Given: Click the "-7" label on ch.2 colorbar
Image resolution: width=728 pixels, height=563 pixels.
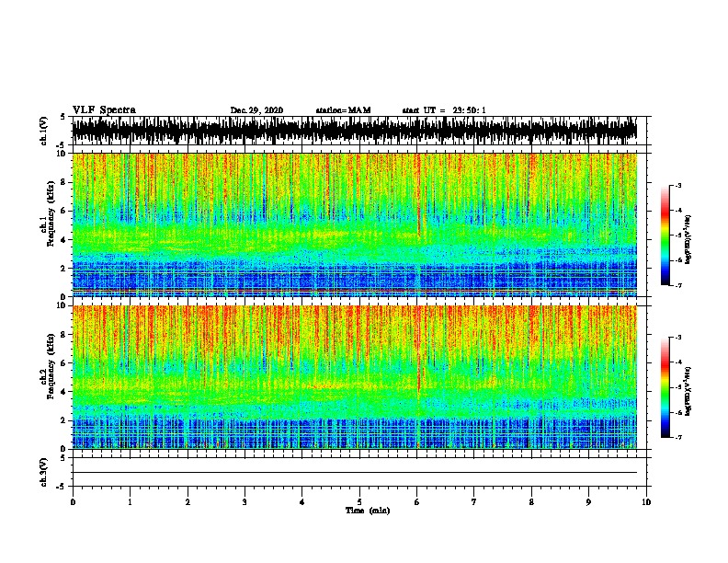Looking at the screenshot, I should [x=677, y=438].
